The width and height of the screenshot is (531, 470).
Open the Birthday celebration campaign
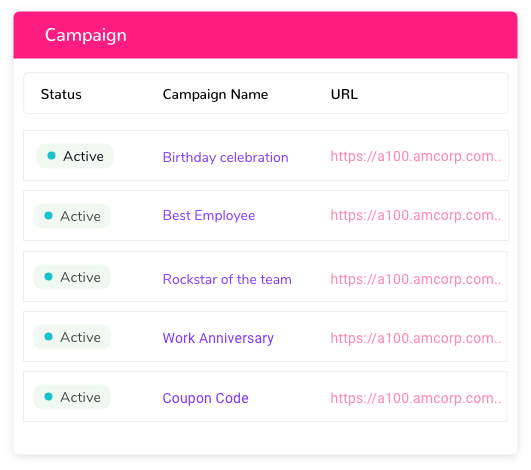point(226,157)
